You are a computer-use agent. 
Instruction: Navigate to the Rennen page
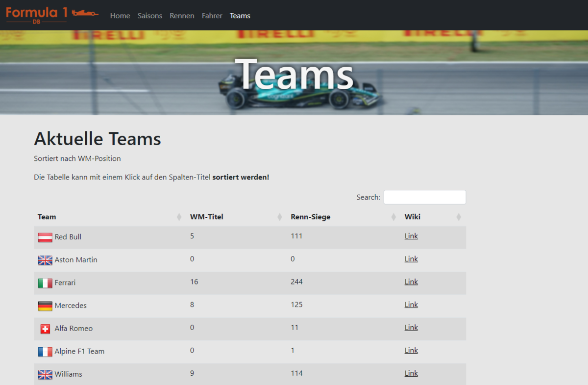[182, 16]
